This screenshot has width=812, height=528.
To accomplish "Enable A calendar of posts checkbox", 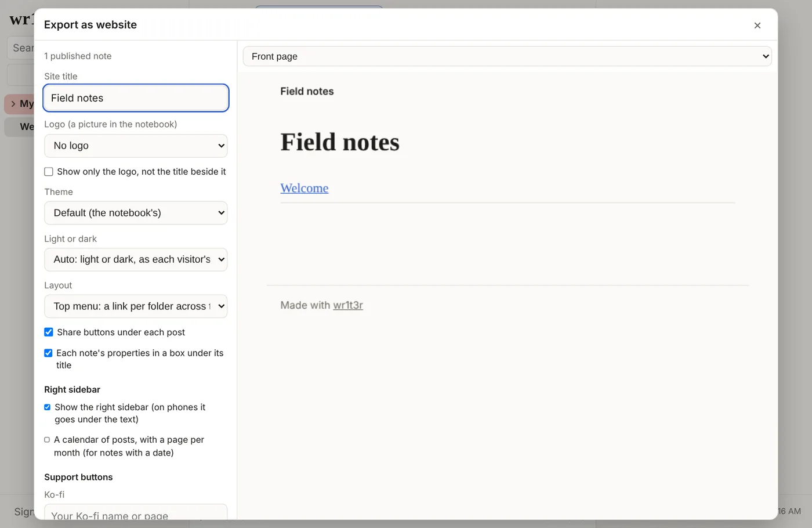I will (47, 440).
